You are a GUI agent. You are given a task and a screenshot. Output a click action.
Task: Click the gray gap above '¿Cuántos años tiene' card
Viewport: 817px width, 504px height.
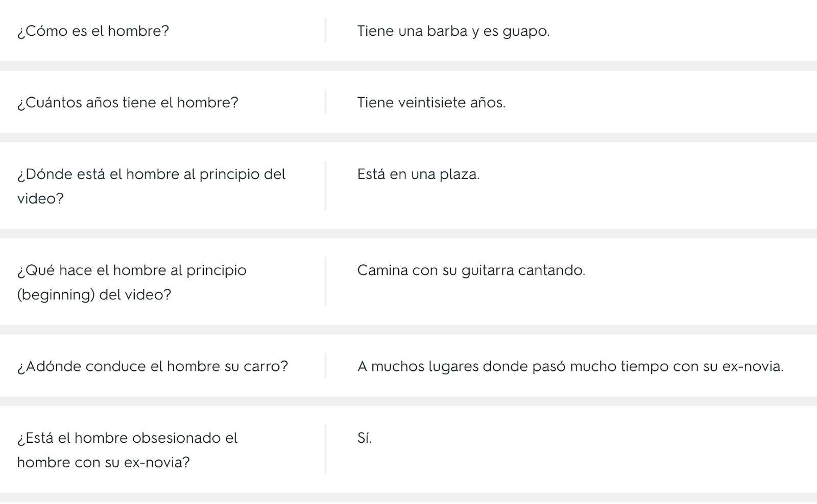(408, 66)
